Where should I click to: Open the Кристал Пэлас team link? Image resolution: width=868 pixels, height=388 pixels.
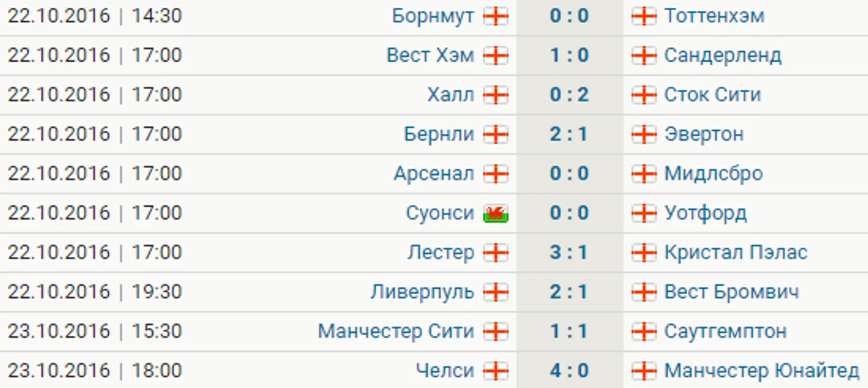coord(736,253)
